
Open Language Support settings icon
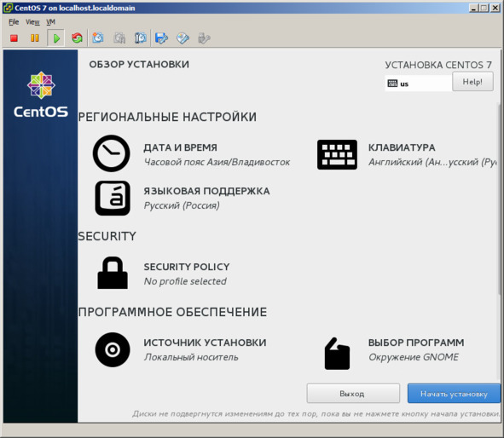point(113,198)
